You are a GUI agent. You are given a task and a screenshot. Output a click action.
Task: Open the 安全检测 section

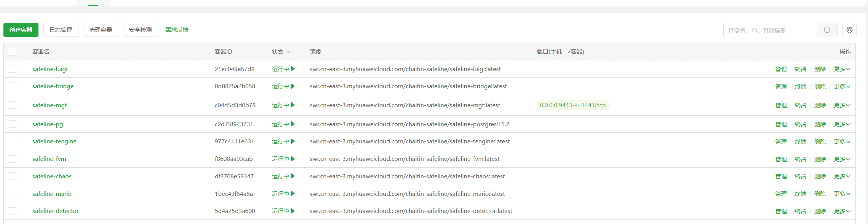140,30
